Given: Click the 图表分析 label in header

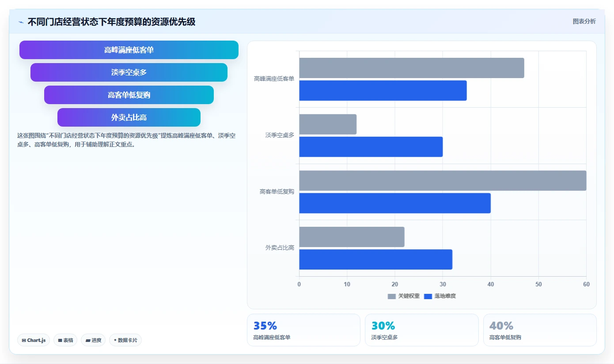Looking at the screenshot, I should tap(584, 21).
